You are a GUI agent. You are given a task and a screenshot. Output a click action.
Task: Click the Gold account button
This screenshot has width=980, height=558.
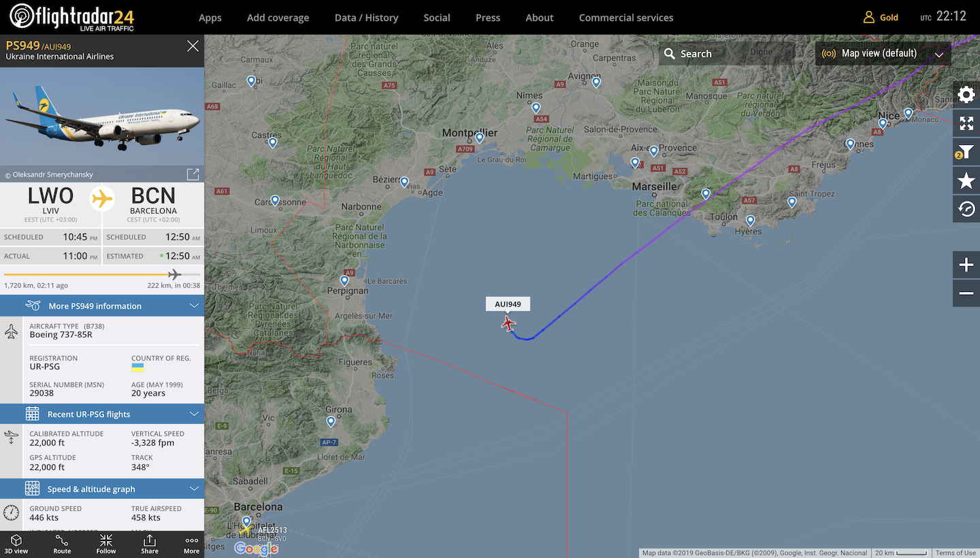click(x=881, y=18)
